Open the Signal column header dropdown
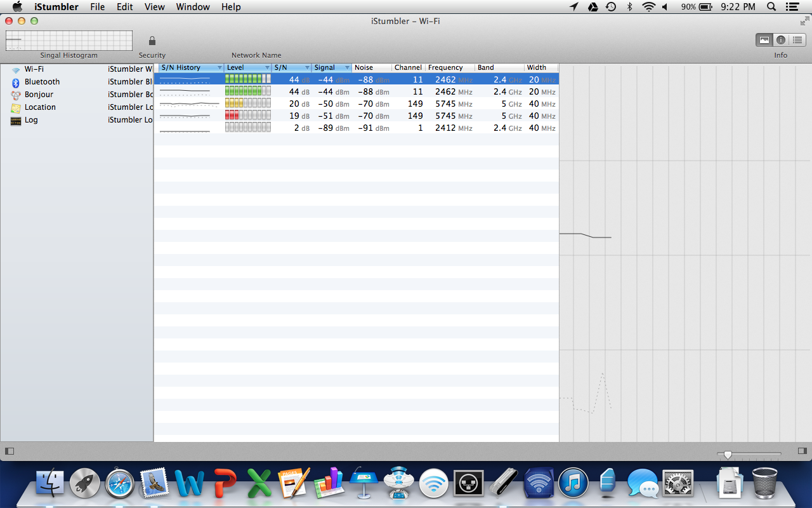This screenshot has height=508, width=812. [x=347, y=67]
